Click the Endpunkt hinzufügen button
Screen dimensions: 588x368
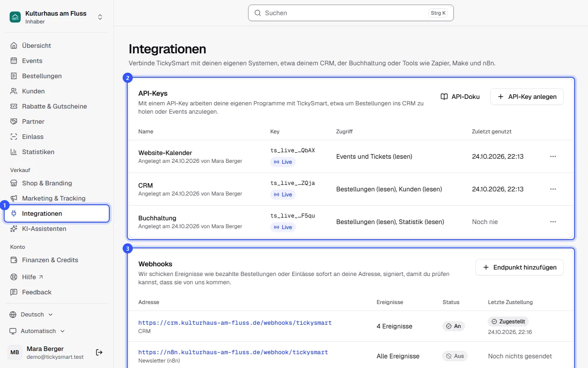[520, 267]
